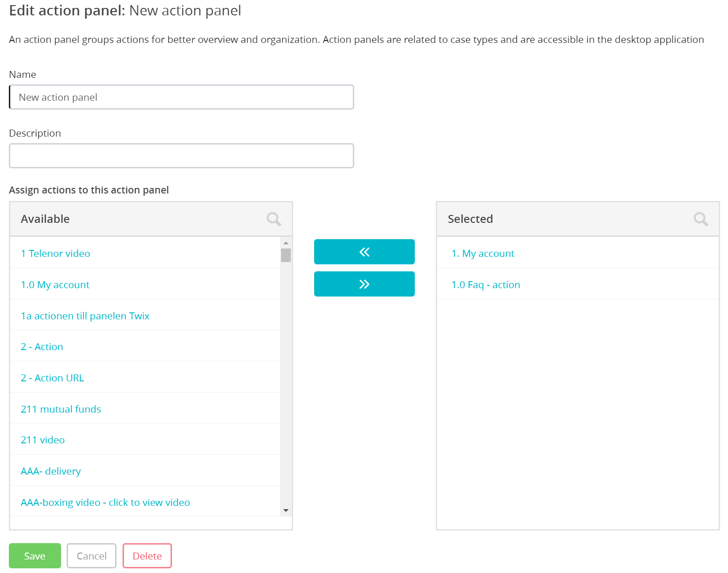Save the action panel
728x573 pixels.
point(35,556)
